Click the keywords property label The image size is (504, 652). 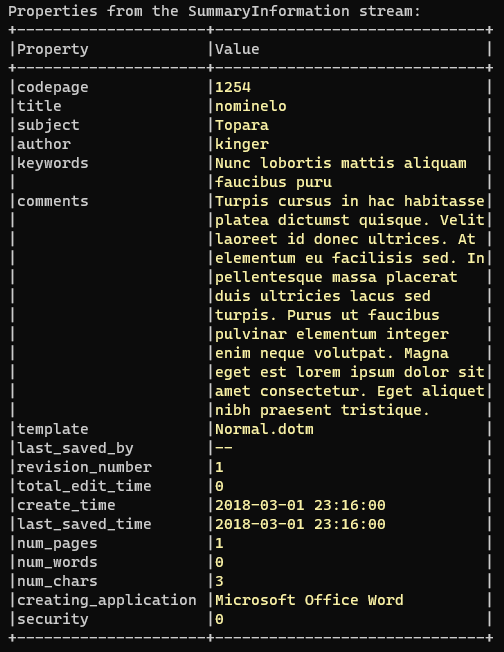pyautogui.click(x=53, y=163)
